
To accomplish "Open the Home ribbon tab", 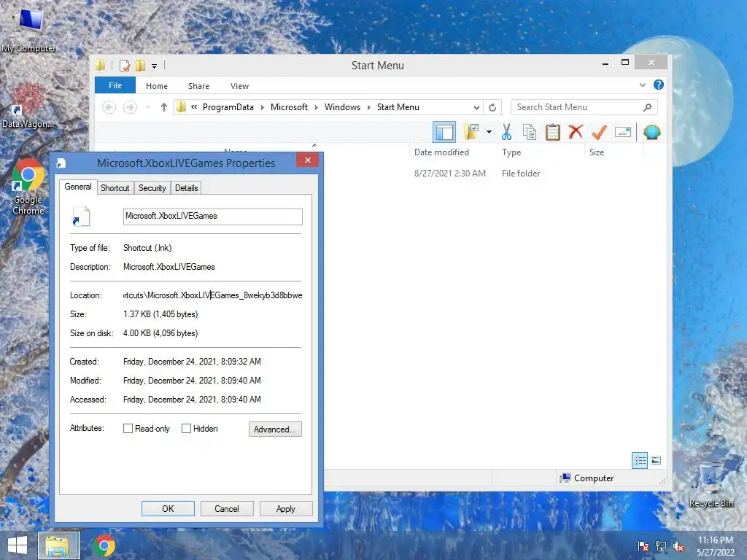I will tap(157, 86).
